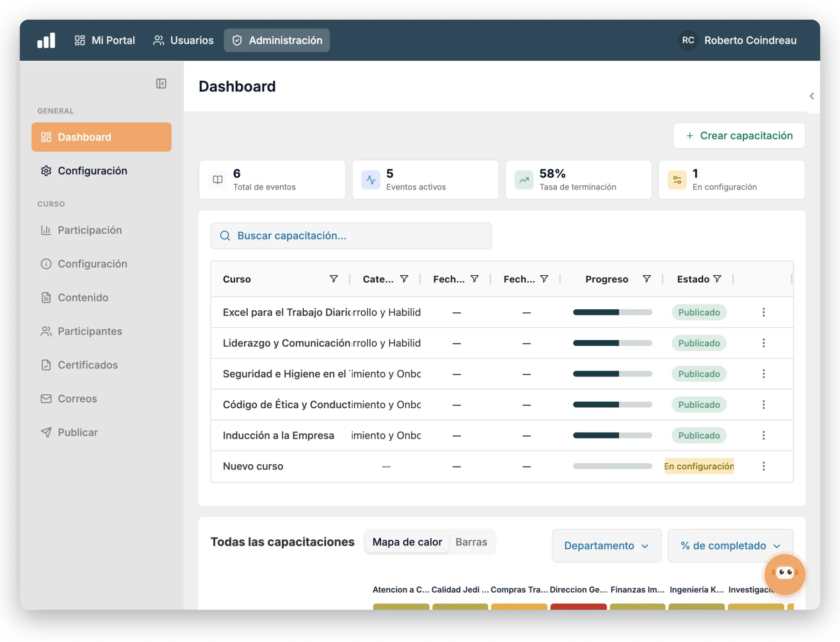Click Publicado badge for Inducción row
This screenshot has height=642, width=840.
pyautogui.click(x=699, y=435)
